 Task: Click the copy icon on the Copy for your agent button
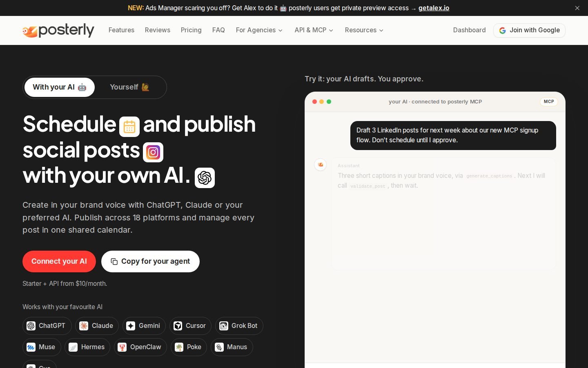click(x=114, y=262)
